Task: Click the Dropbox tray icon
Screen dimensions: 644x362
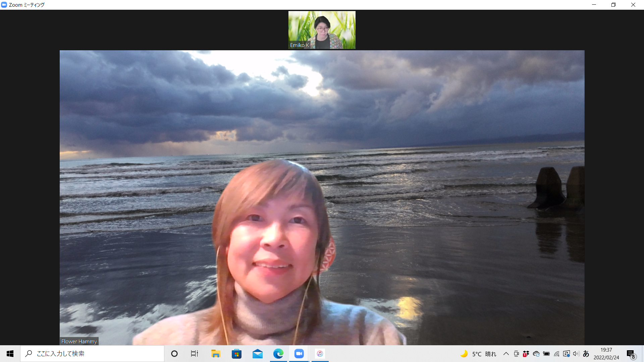Action: [x=526, y=354]
